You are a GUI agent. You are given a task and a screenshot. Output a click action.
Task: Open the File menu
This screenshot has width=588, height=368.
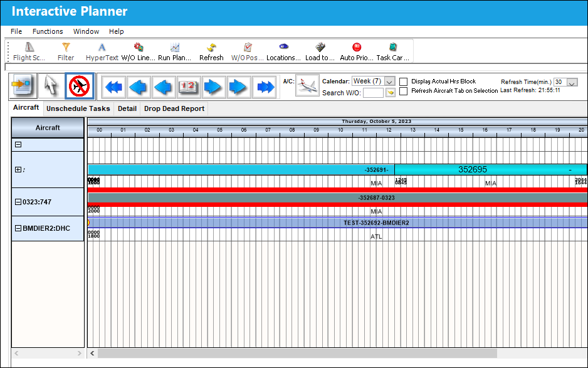pyautogui.click(x=16, y=31)
